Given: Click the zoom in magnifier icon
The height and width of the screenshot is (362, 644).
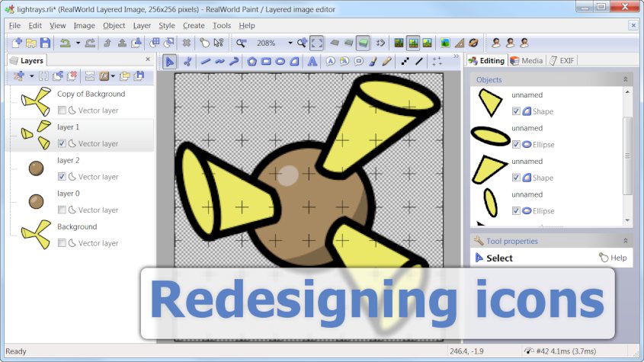Looking at the screenshot, I should [302, 43].
